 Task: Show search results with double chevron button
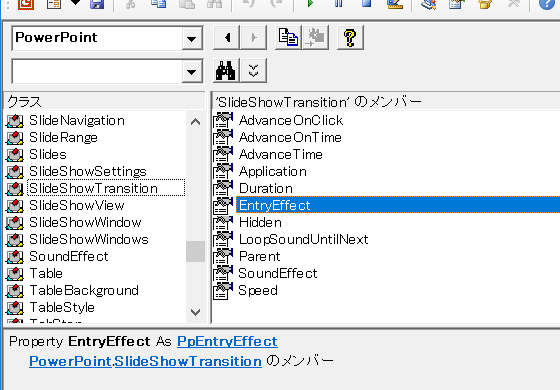[253, 70]
